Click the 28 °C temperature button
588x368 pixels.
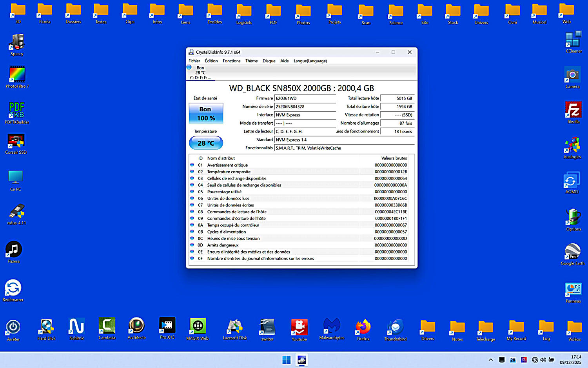[206, 143]
